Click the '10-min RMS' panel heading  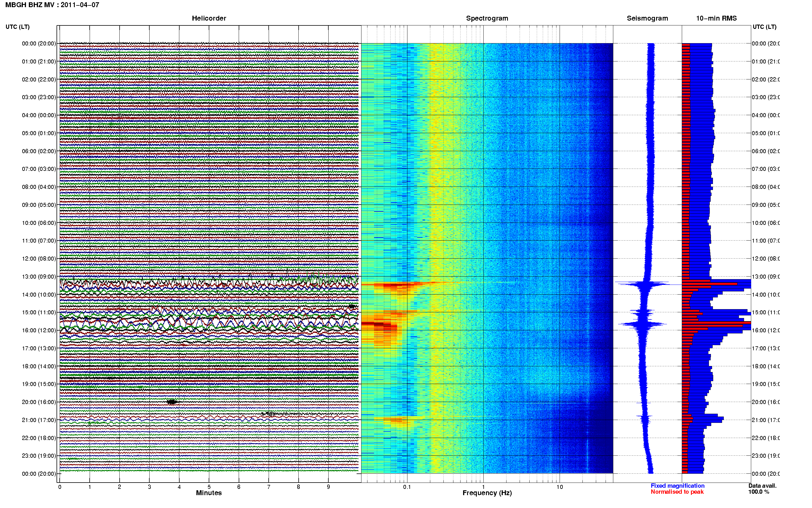(x=716, y=18)
